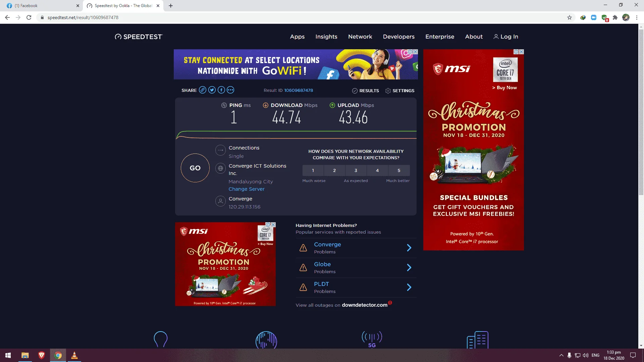Click the Connections mode icon
The height and width of the screenshot is (362, 644).
(220, 150)
